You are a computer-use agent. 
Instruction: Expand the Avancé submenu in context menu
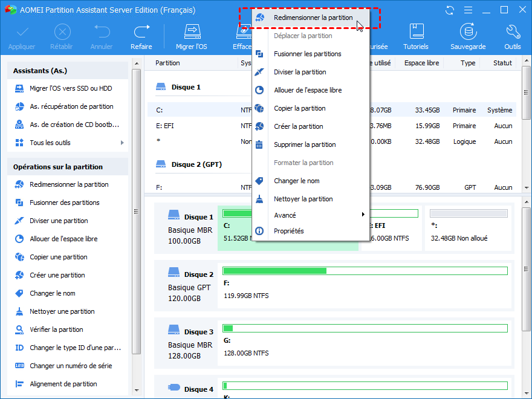tap(311, 215)
